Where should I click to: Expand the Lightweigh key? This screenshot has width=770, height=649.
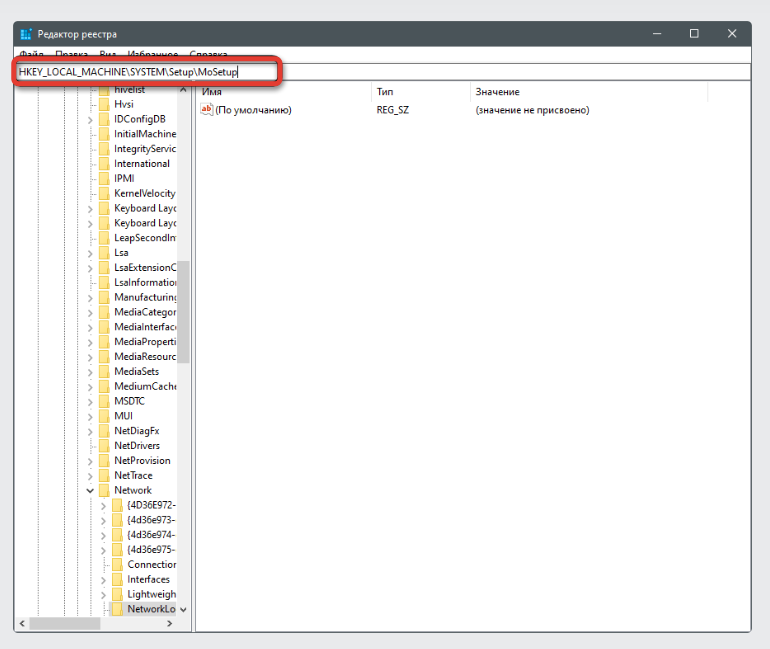coord(103,595)
